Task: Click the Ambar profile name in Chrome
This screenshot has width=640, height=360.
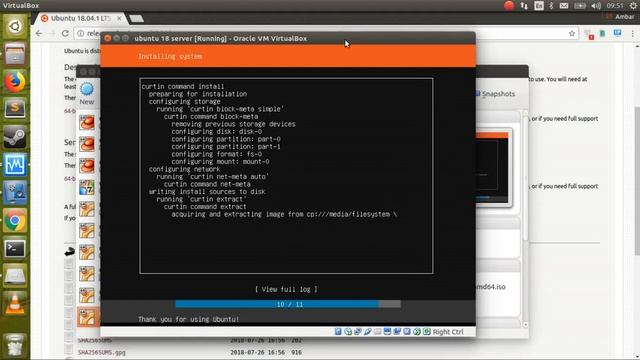Action: 624,17
